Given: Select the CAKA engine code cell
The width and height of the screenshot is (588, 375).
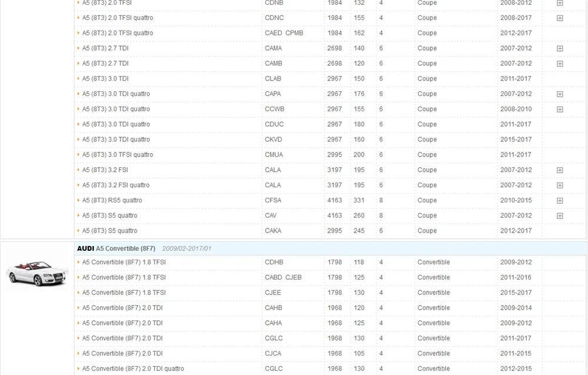Looking at the screenshot, I should click(273, 231).
